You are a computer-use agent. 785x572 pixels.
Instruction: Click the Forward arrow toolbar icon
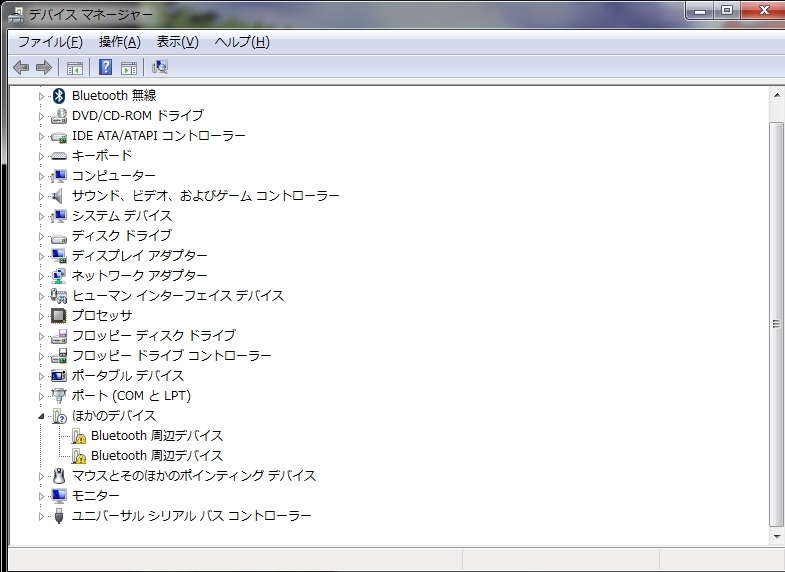(44, 67)
